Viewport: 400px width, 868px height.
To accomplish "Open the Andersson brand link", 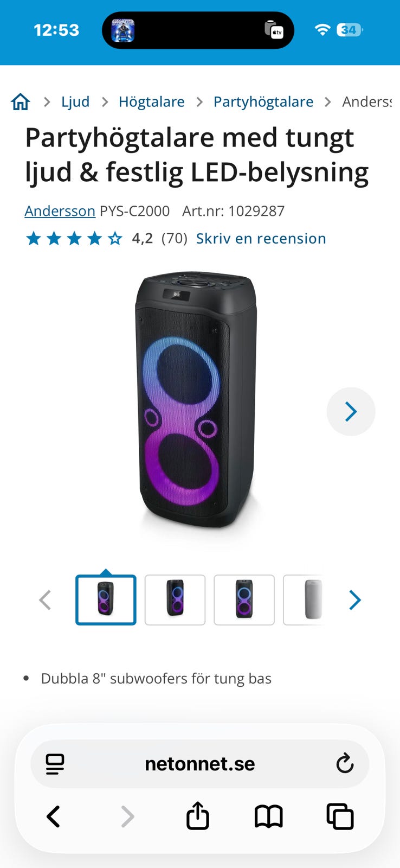I will [60, 211].
